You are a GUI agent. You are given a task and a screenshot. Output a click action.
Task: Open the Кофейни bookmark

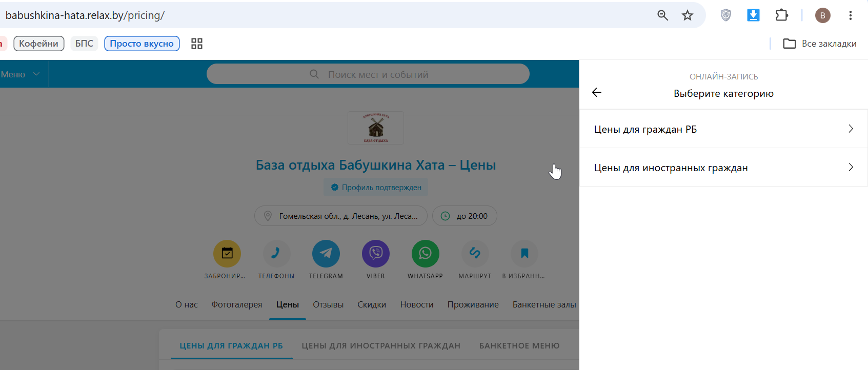pos(39,44)
